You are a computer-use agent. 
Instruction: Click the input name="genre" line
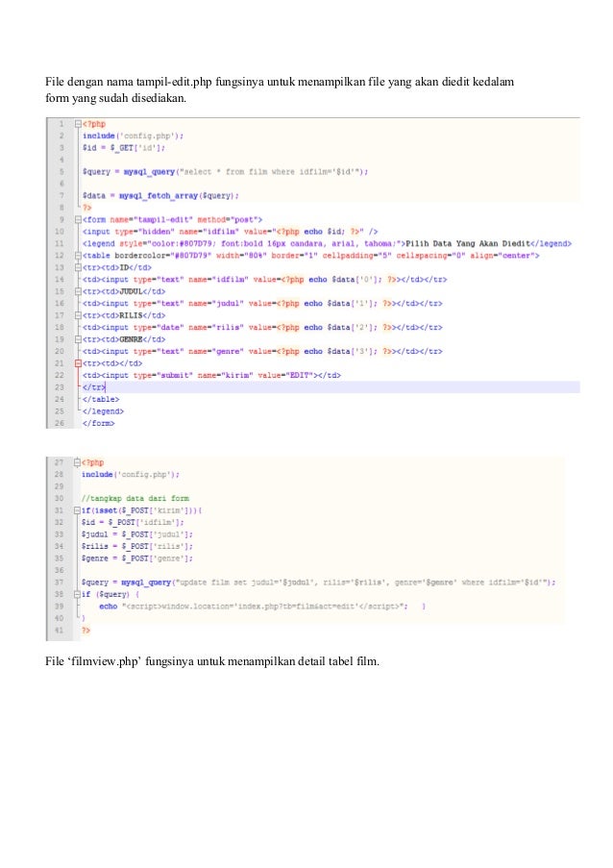(x=262, y=352)
